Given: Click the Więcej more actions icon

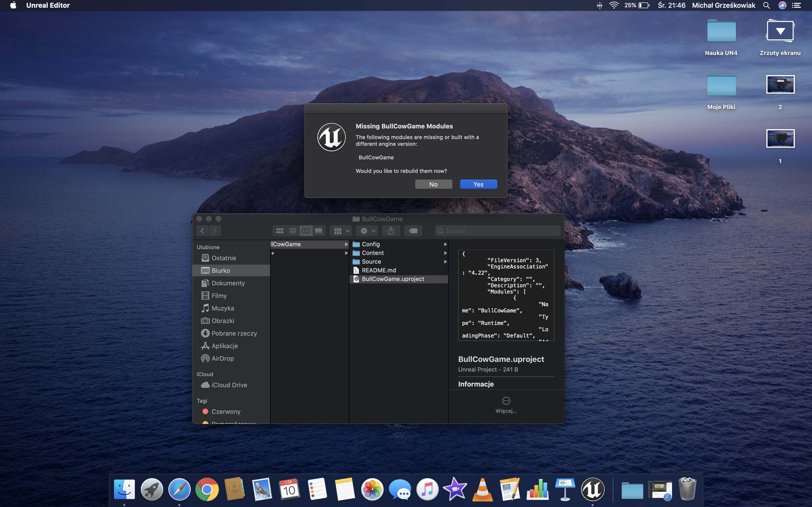Looking at the screenshot, I should 506,401.
